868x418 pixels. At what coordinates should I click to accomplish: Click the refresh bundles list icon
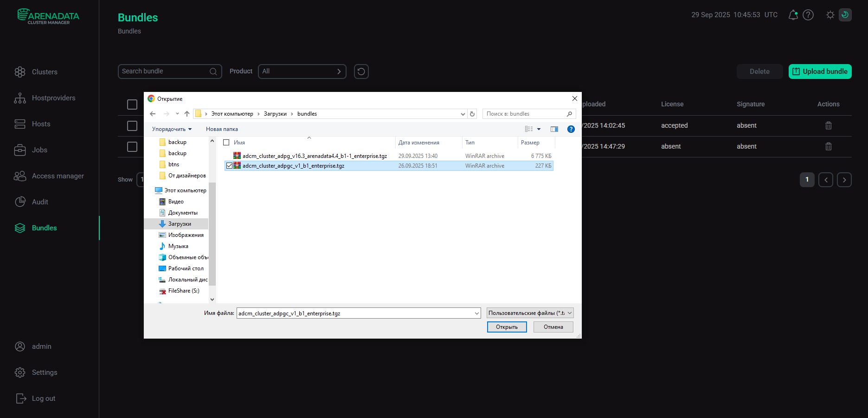(x=361, y=72)
